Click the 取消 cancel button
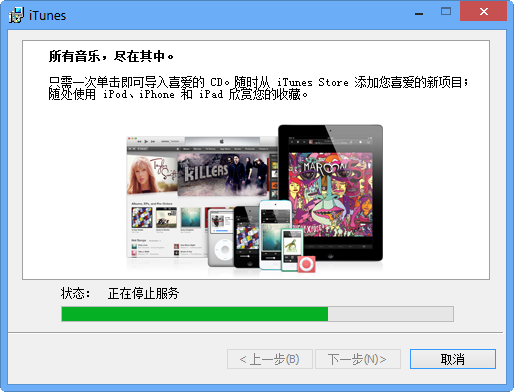This screenshot has width=514, height=392. 453,359
